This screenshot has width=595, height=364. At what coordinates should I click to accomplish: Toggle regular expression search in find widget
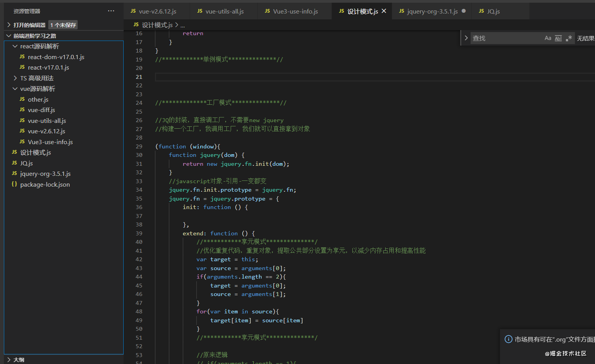point(569,38)
